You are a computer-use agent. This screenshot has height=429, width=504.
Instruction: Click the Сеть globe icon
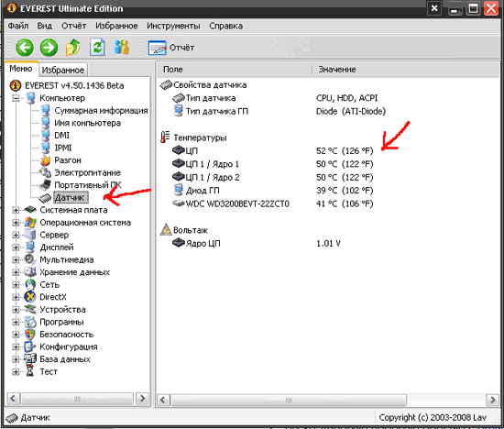(30, 284)
